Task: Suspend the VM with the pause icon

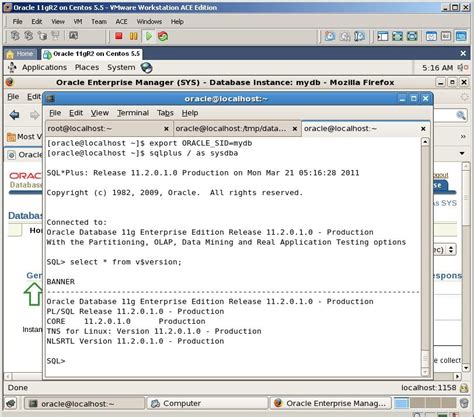Action: click(x=133, y=36)
